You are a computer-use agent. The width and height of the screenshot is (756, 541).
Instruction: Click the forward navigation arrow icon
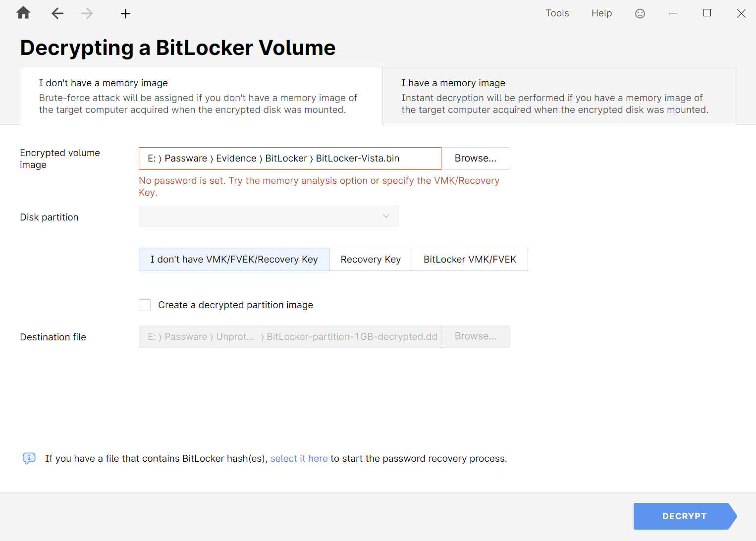click(87, 13)
